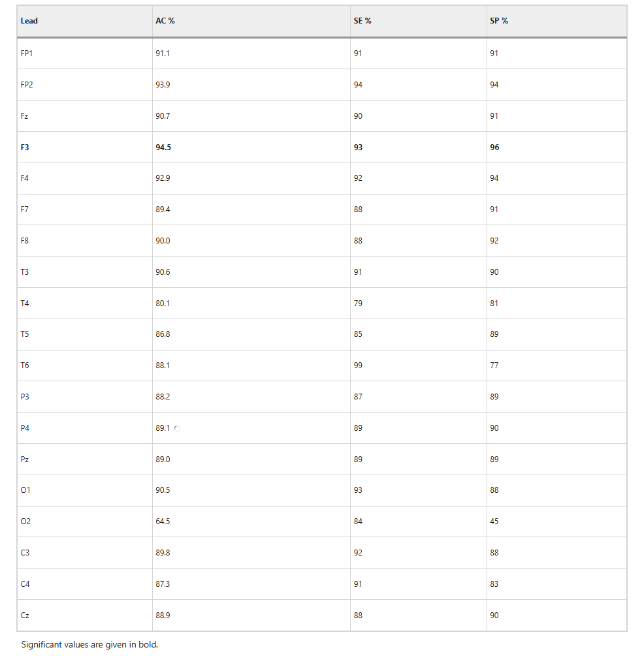
Task: Click the FP2 accuracy value 93.9
Action: tap(163, 84)
